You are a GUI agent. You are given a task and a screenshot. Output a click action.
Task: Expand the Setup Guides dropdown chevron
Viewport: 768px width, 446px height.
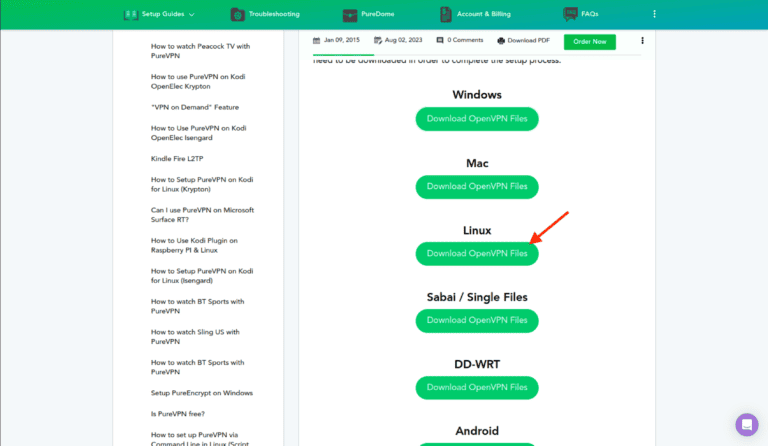point(192,15)
